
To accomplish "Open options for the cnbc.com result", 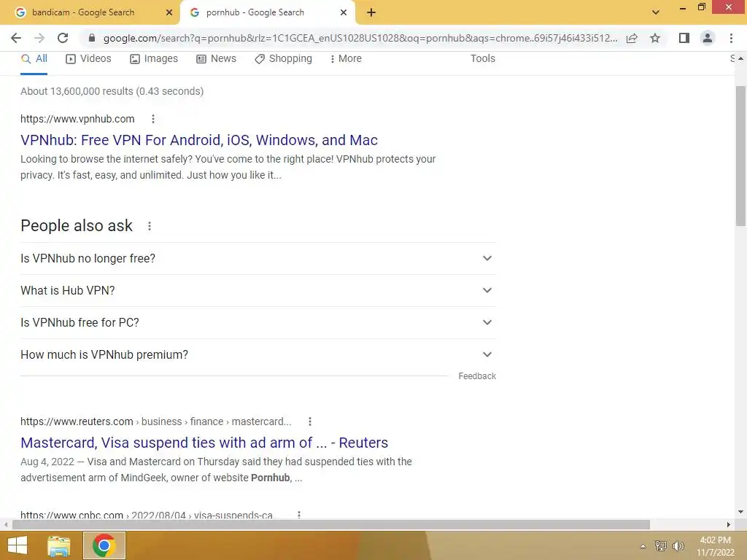I will point(298,515).
